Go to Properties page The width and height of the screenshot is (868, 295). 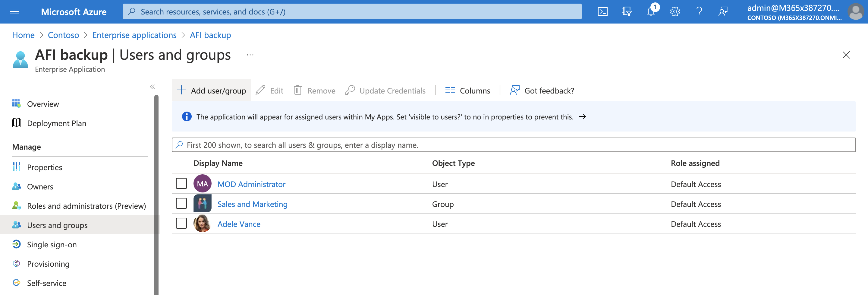45,167
